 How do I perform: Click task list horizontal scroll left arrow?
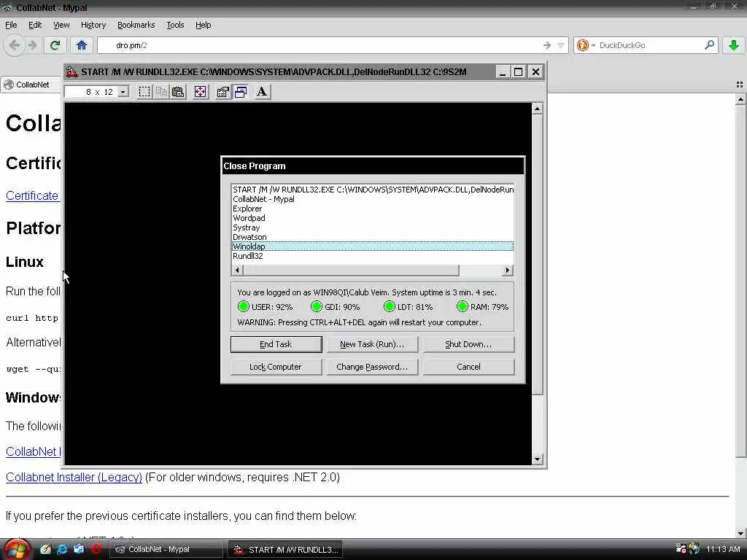point(237,270)
